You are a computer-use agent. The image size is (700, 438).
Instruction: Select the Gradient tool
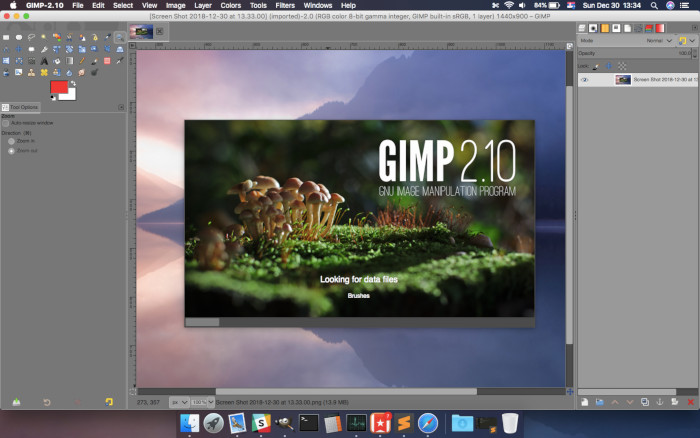pos(69,61)
